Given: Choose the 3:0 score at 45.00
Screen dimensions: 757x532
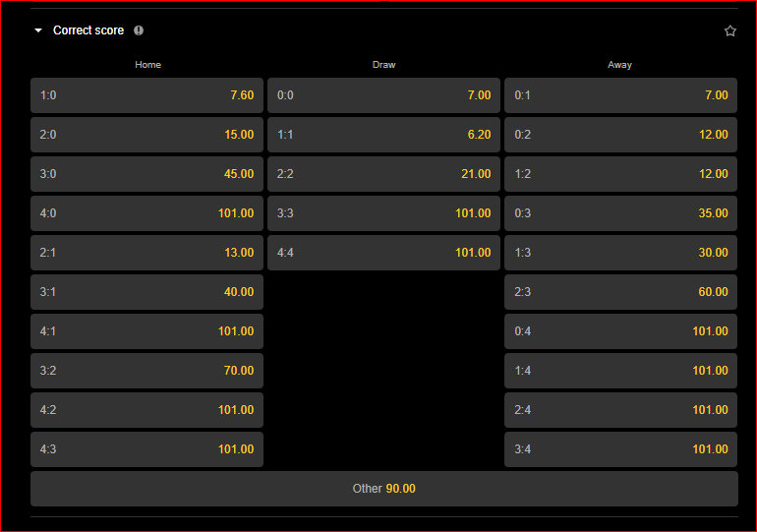Looking at the screenshot, I should [x=146, y=174].
